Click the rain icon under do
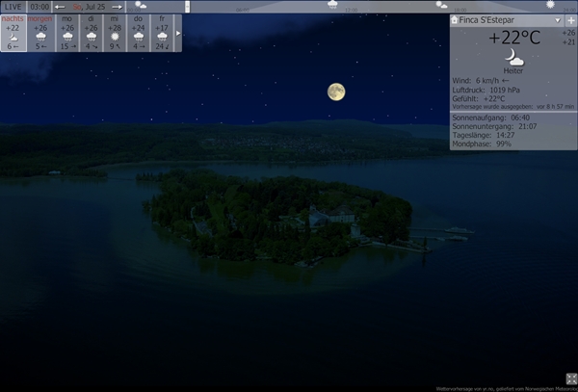578x392 pixels. click(139, 37)
